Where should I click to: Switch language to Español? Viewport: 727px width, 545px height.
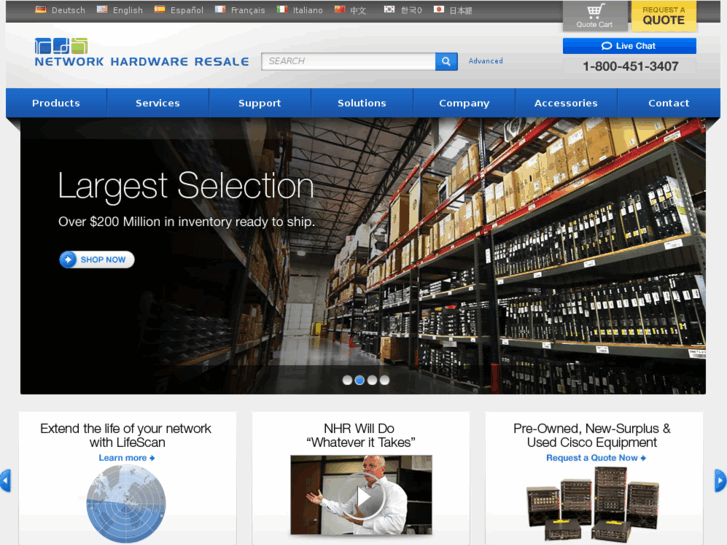coord(187,10)
